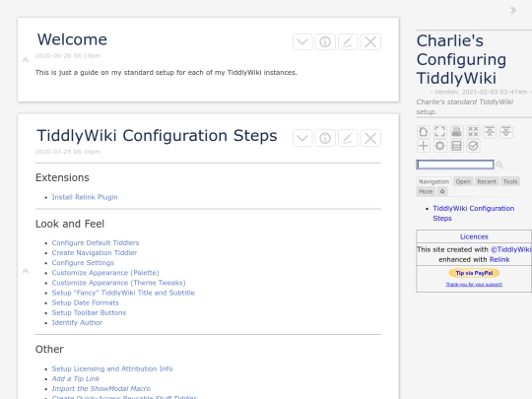Open info panel for Welcome tiddler
The height and width of the screenshot is (399, 532).
point(325,42)
